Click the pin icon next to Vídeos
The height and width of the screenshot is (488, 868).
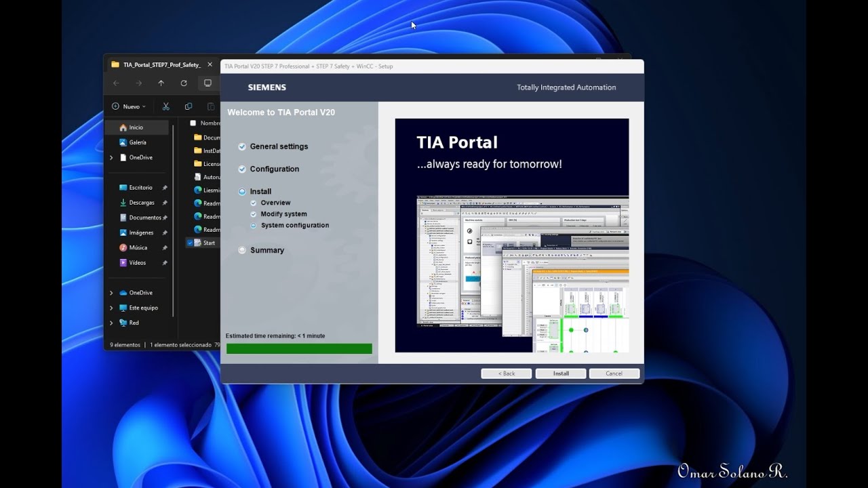pyautogui.click(x=165, y=262)
